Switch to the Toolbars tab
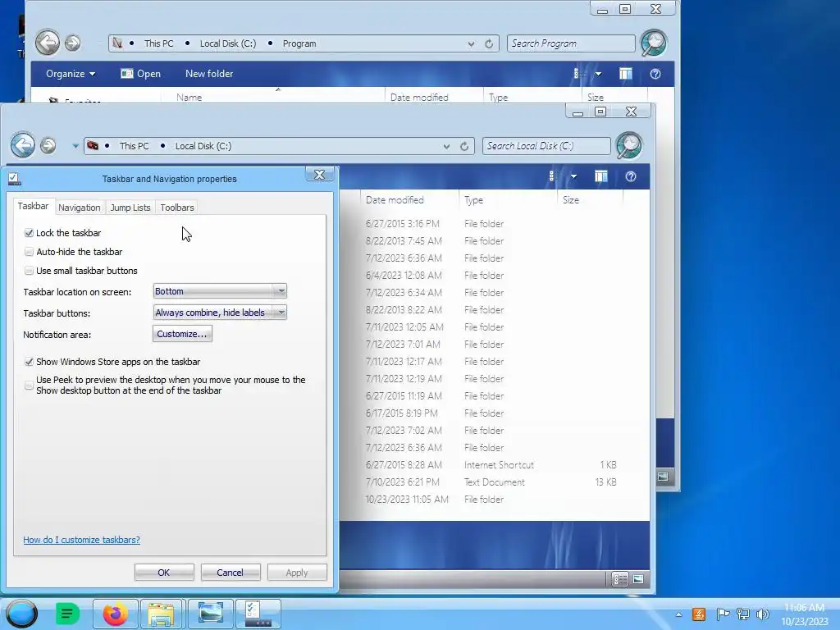The width and height of the screenshot is (840, 630). (177, 208)
